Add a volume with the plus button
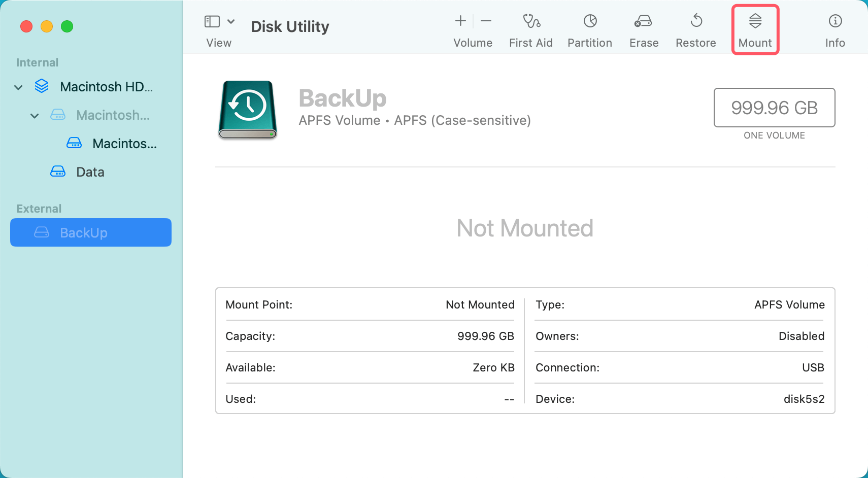The width and height of the screenshot is (868, 478). [460, 21]
